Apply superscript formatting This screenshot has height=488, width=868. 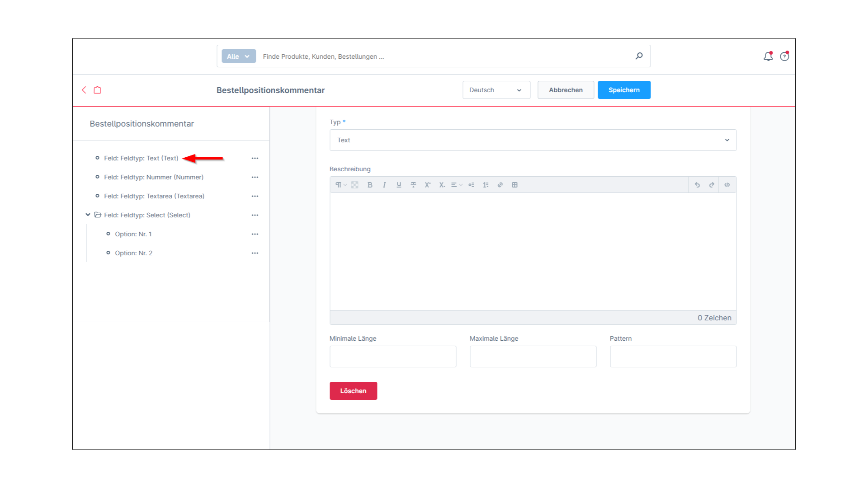click(x=428, y=185)
